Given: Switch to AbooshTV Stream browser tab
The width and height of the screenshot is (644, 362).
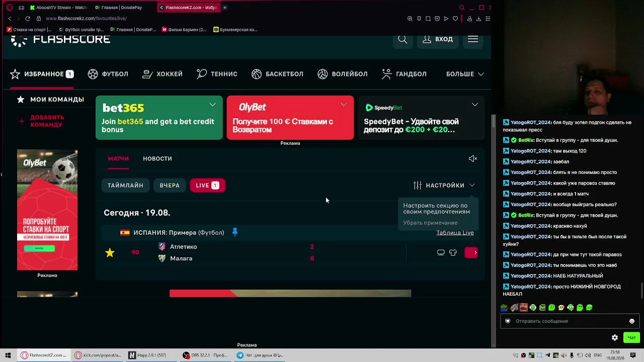Looking at the screenshot, I should point(59,8).
